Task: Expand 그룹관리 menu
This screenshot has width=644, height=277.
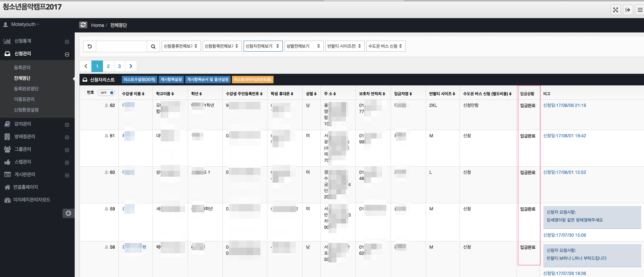Action: (67, 150)
